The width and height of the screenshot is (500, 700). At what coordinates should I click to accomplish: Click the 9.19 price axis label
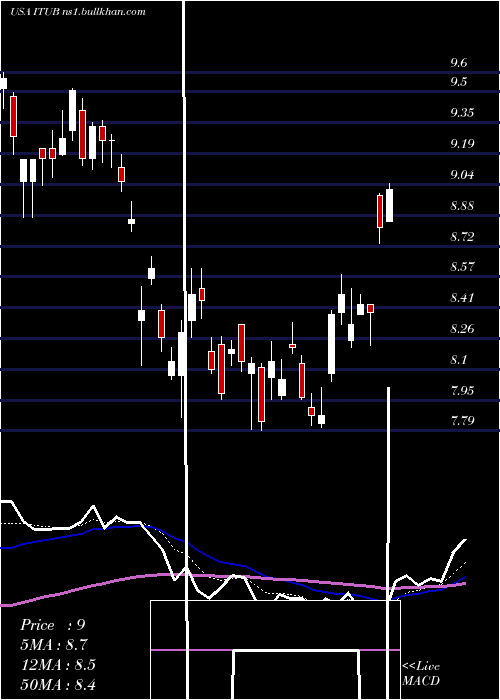462,144
